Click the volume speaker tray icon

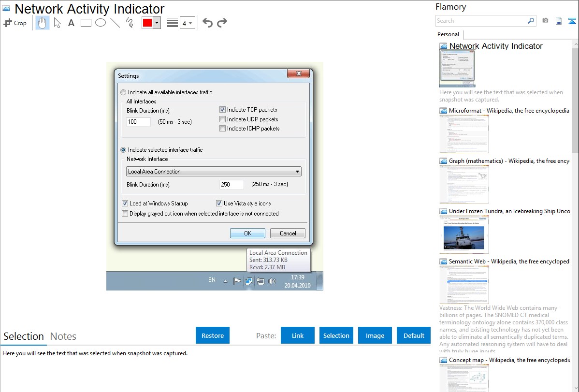[x=272, y=281]
